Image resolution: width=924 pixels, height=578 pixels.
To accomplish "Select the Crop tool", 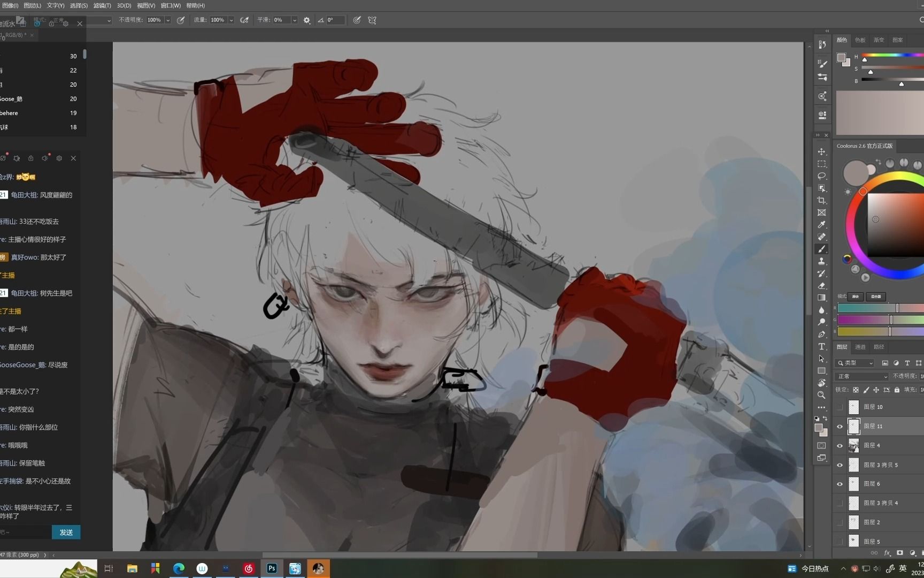I will coord(822,201).
